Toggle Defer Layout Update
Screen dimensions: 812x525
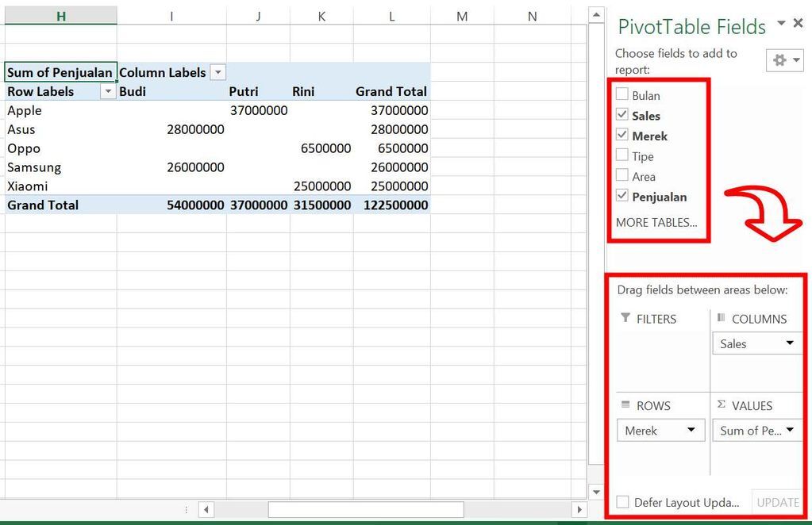tap(622, 502)
